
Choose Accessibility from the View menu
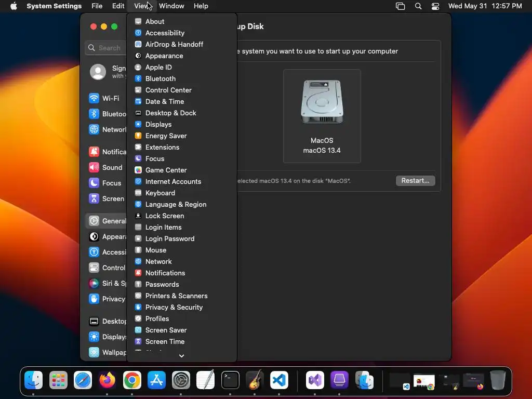[181, 33]
